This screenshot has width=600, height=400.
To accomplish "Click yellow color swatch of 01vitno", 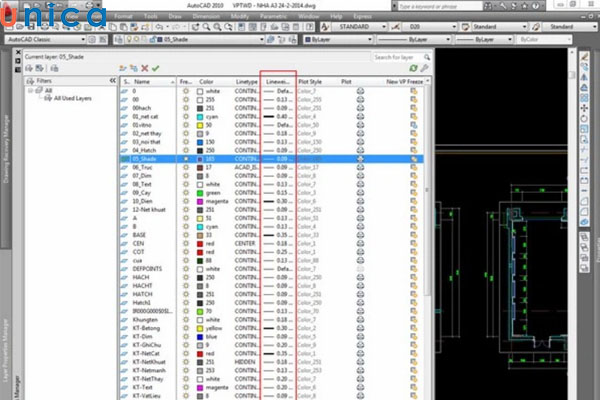I will click(x=200, y=125).
